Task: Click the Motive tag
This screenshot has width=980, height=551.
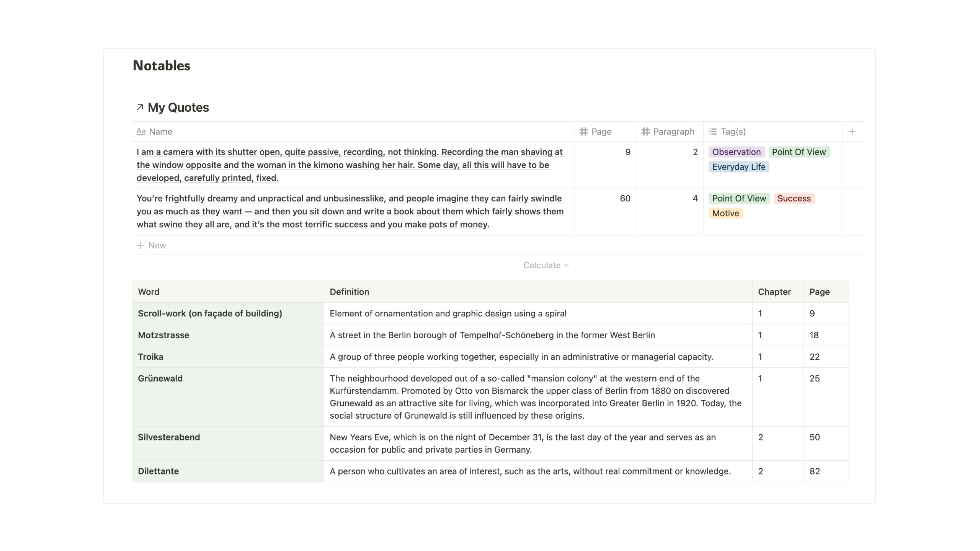Action: [x=725, y=213]
